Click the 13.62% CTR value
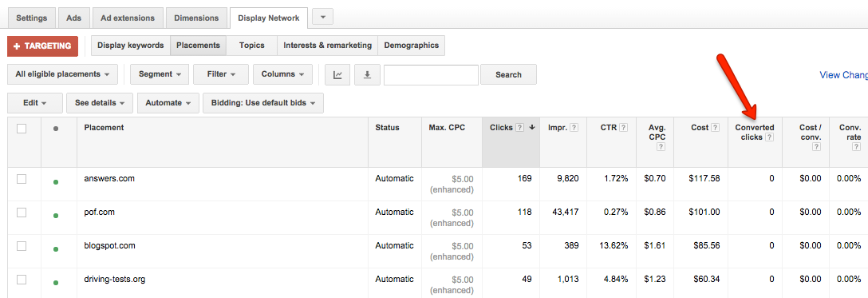868x298 pixels. point(614,245)
